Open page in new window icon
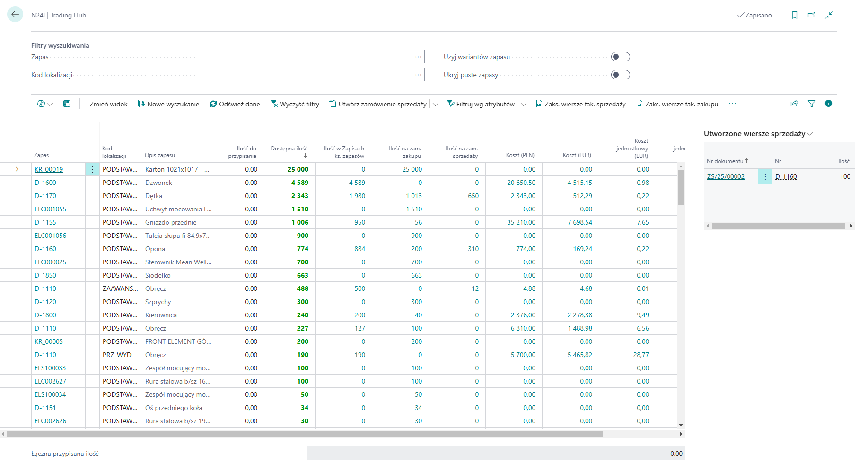 [x=812, y=15]
